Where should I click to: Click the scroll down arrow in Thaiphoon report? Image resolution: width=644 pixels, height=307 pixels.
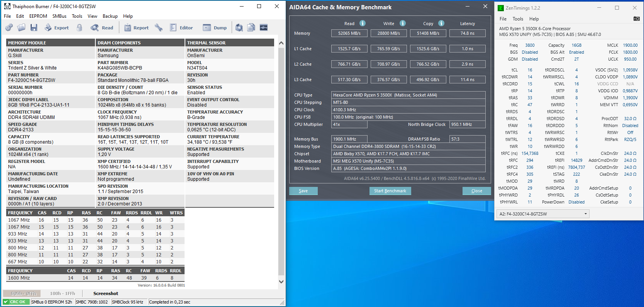click(281, 282)
